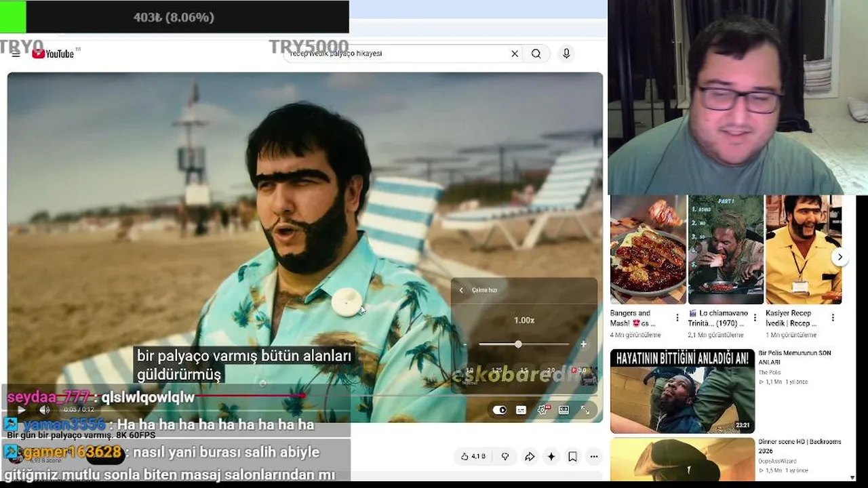Go back from the Çalma hızı panel
The width and height of the screenshot is (868, 488).
coord(461,290)
